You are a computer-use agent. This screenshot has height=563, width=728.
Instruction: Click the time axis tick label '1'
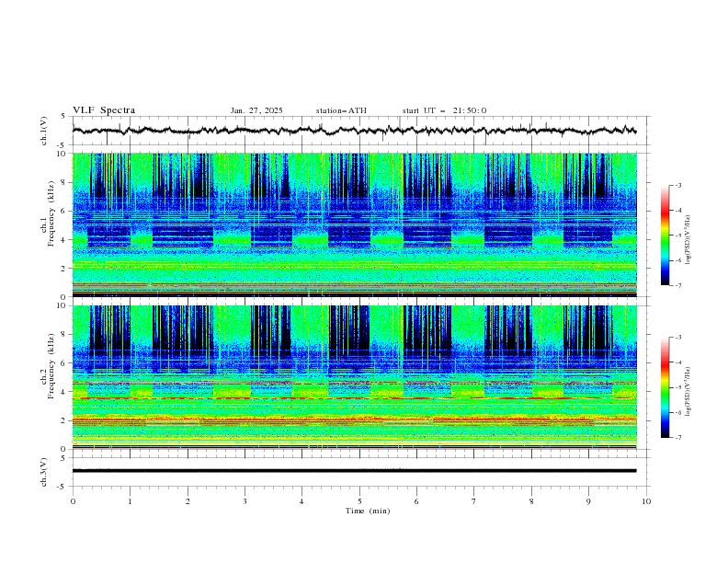click(x=130, y=501)
